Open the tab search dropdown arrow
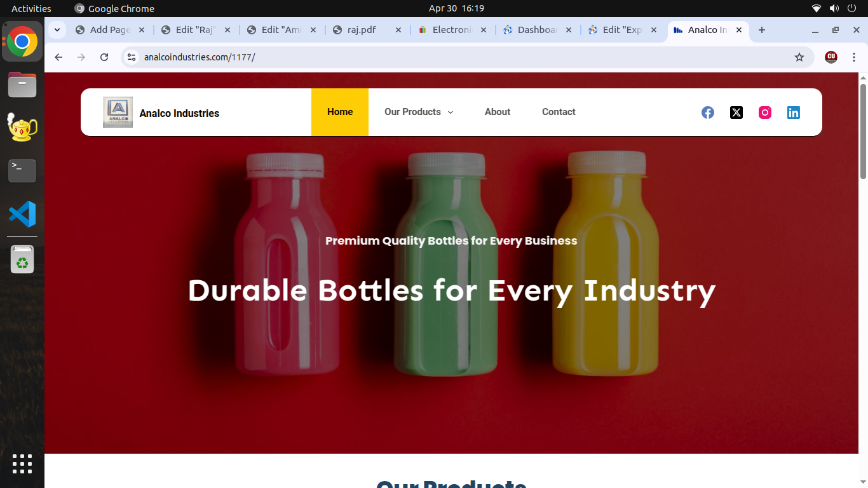868x488 pixels. [x=57, y=30]
